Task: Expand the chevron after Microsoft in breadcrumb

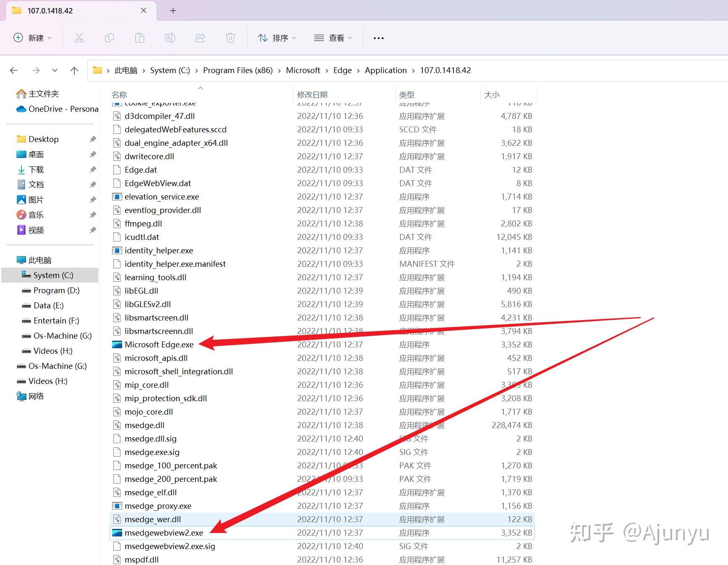Action: 327,71
